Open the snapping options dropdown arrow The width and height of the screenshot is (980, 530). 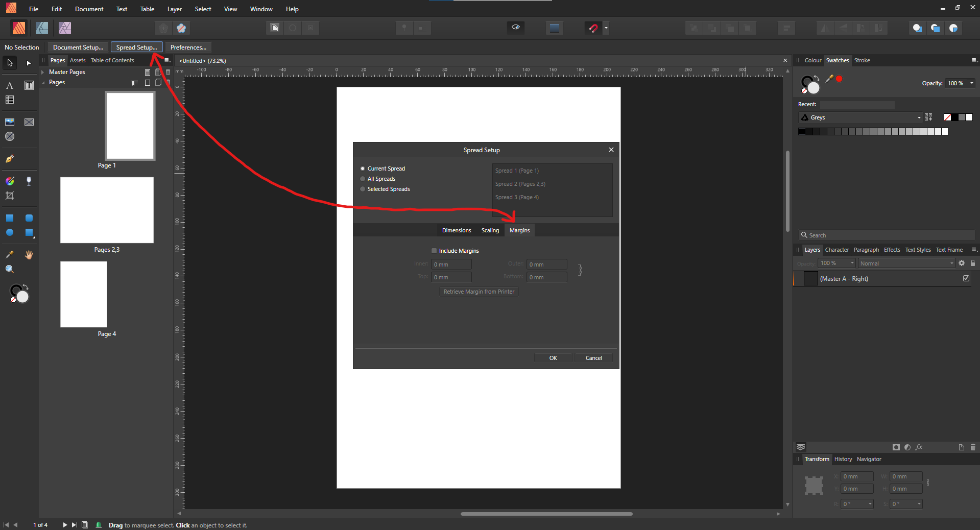click(606, 28)
